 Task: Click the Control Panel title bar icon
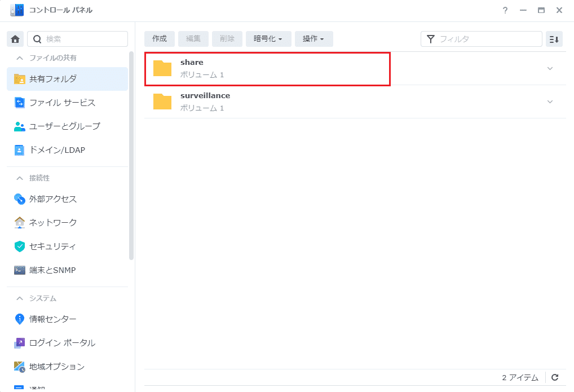pos(17,10)
